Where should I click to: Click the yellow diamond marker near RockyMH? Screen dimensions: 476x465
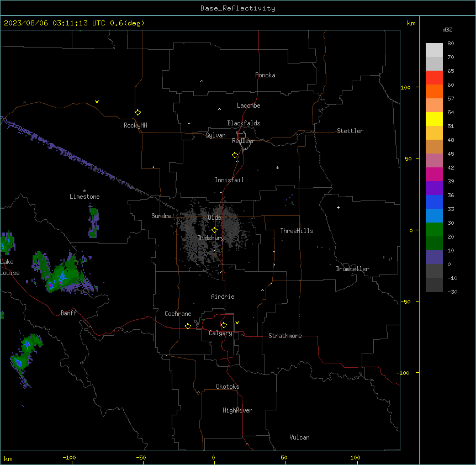(x=137, y=113)
